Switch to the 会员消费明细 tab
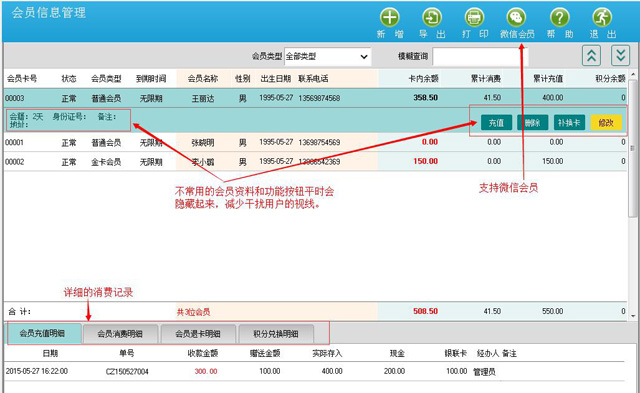This screenshot has width=640, height=393. pyautogui.click(x=120, y=334)
